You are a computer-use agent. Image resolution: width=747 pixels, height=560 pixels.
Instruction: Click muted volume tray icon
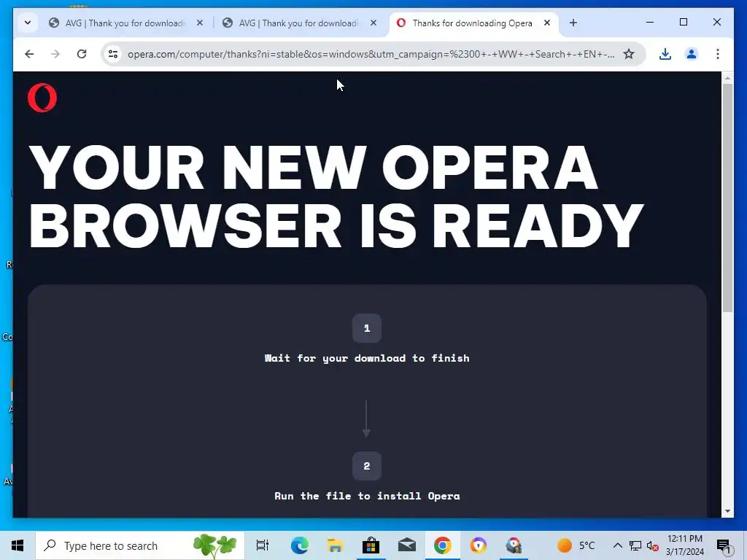[653, 545]
